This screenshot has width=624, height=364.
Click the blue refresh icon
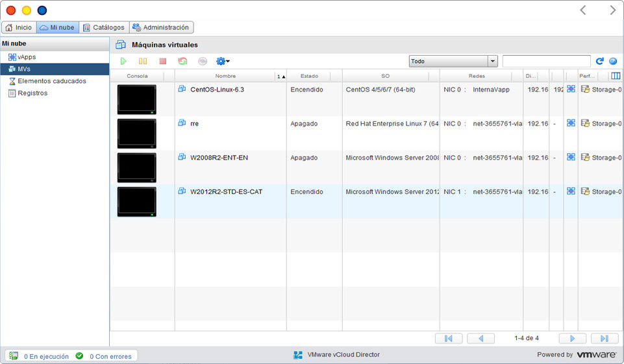click(599, 61)
